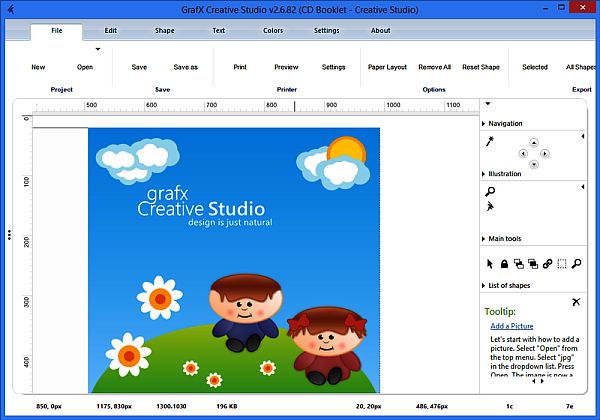The height and width of the screenshot is (420, 600).
Task: Click the Save as button
Action: coord(186,67)
